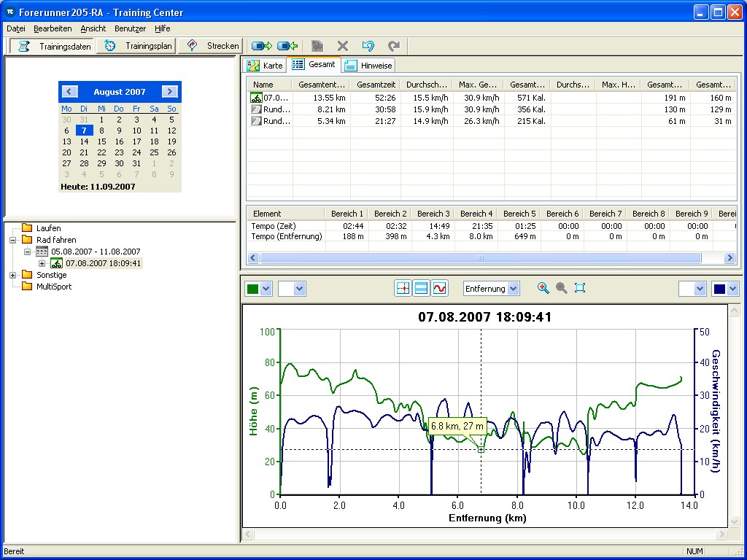Click left arrow of zones table scrollbar

tap(253, 258)
